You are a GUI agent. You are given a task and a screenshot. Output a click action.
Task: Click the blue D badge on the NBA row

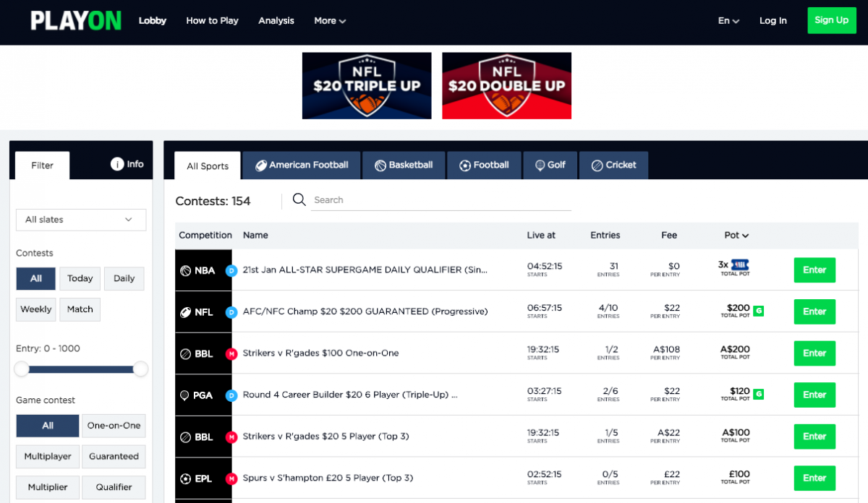pyautogui.click(x=231, y=271)
